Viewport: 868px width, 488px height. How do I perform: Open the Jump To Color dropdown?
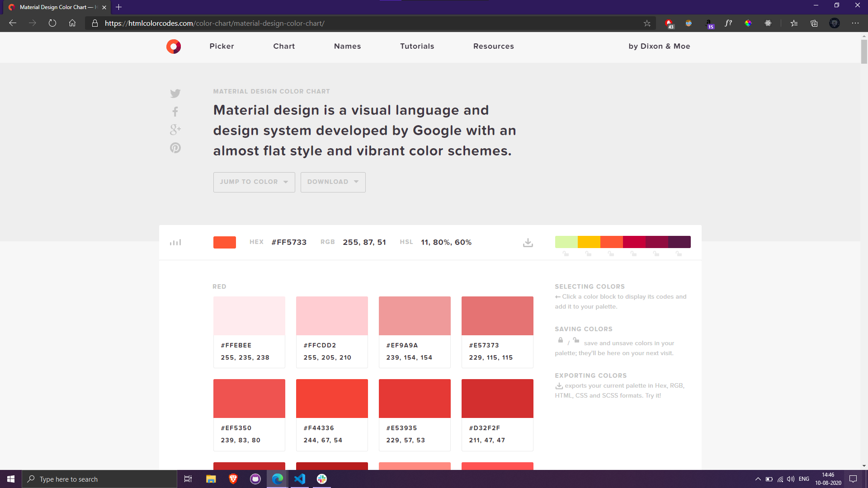click(x=254, y=182)
